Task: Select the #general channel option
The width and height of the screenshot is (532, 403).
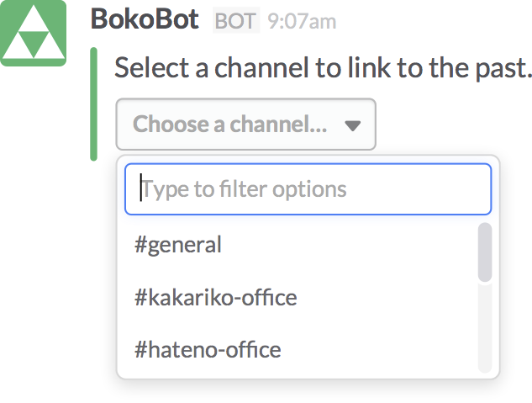Action: click(178, 245)
